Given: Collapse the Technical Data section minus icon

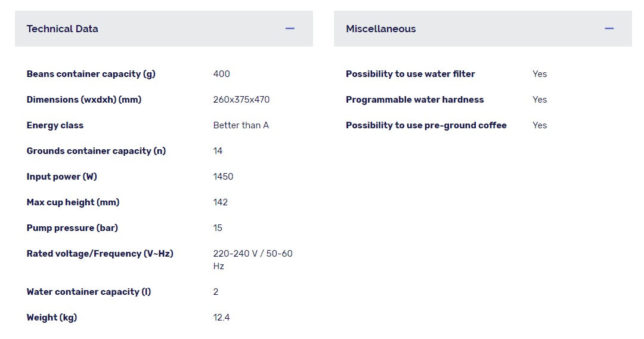Looking at the screenshot, I should click(290, 29).
